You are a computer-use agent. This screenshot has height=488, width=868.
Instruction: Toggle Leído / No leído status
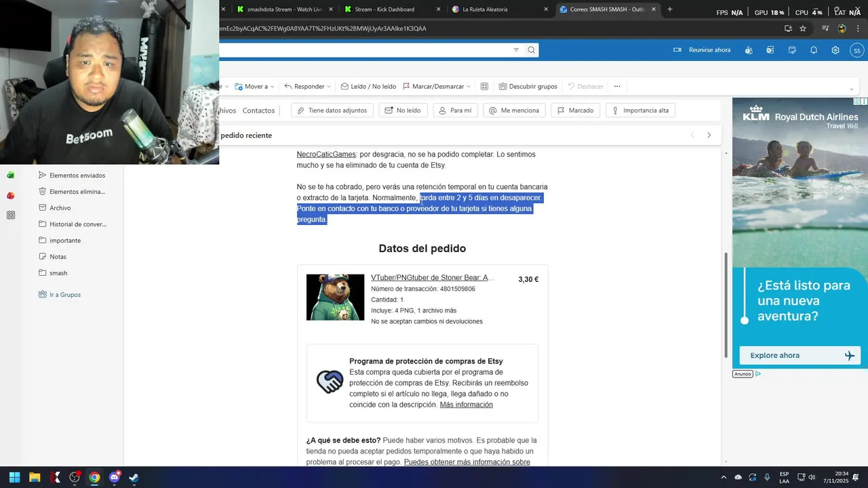click(368, 87)
